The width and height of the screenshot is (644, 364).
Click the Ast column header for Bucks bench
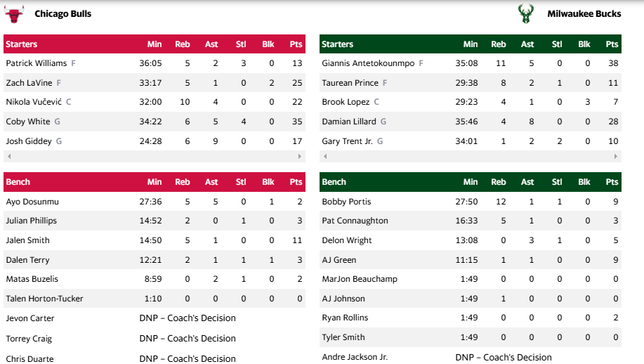pyautogui.click(x=527, y=182)
